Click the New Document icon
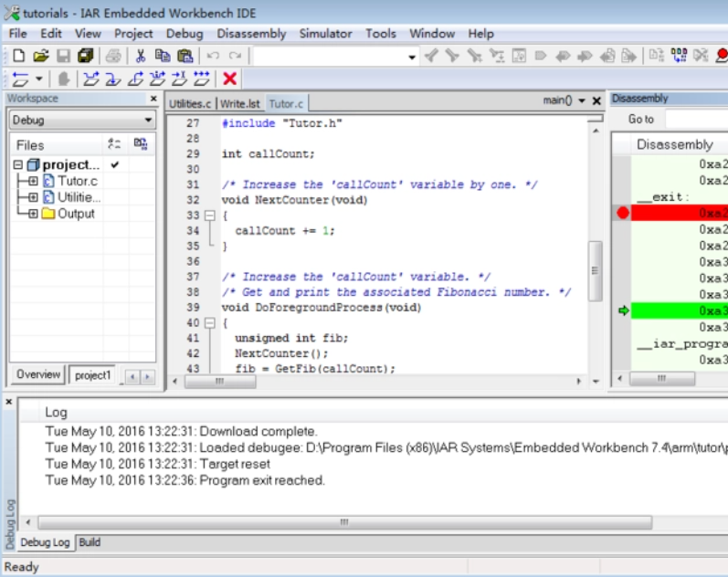 point(18,56)
